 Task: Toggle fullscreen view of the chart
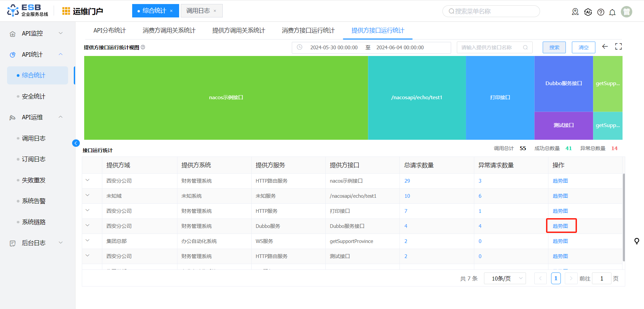pyautogui.click(x=618, y=47)
